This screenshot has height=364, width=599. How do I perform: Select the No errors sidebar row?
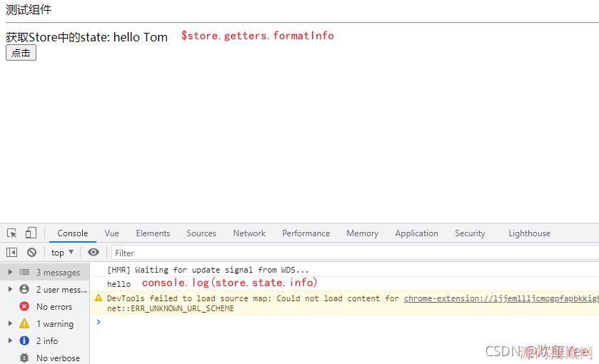[x=45, y=306]
